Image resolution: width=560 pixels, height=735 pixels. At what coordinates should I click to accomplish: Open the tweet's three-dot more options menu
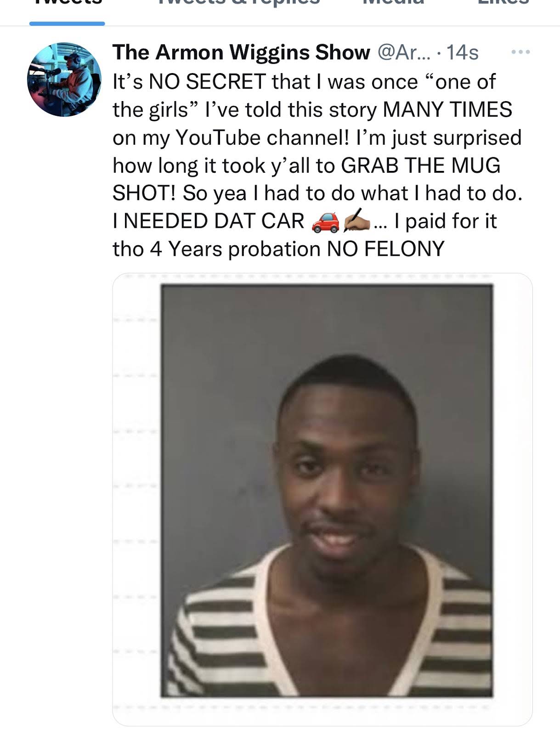pos(521,52)
